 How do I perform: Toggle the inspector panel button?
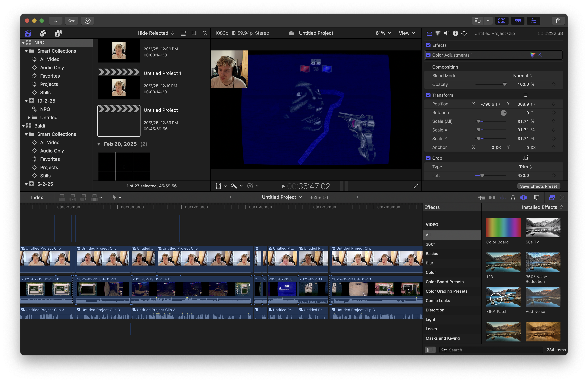coord(534,21)
